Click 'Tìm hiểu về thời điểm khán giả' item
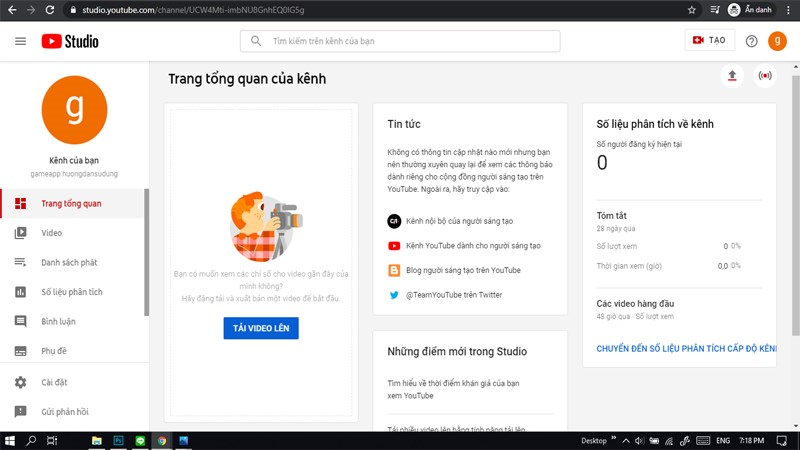Image resolution: width=800 pixels, height=450 pixels. click(x=453, y=389)
